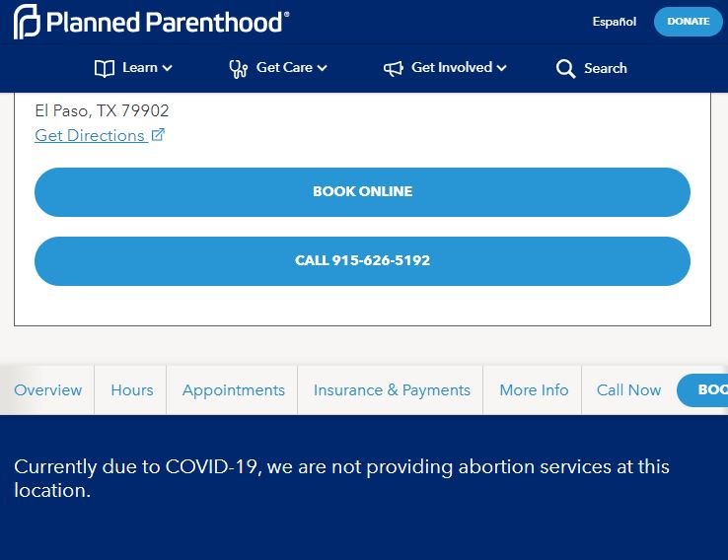Click the magnifying glass search icon

(565, 69)
